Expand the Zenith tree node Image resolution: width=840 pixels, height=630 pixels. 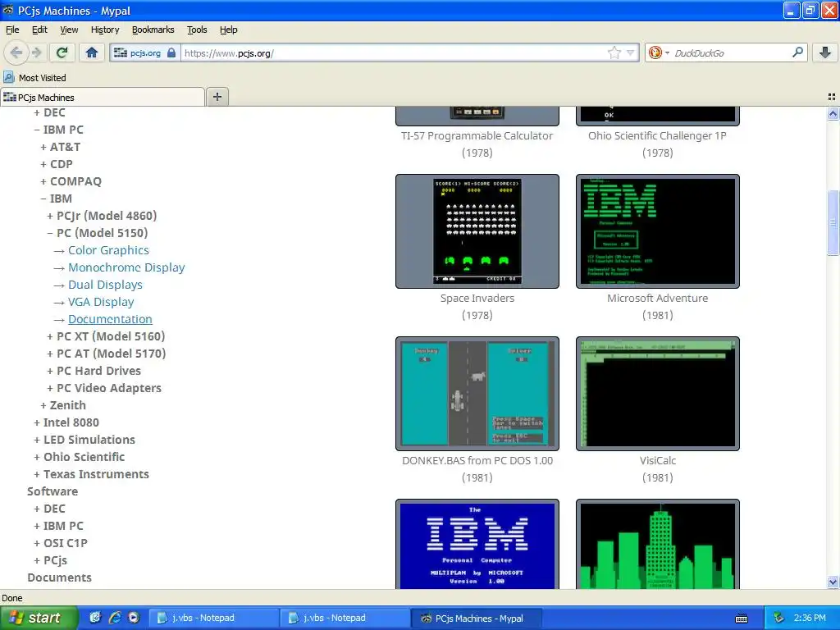[x=63, y=405]
